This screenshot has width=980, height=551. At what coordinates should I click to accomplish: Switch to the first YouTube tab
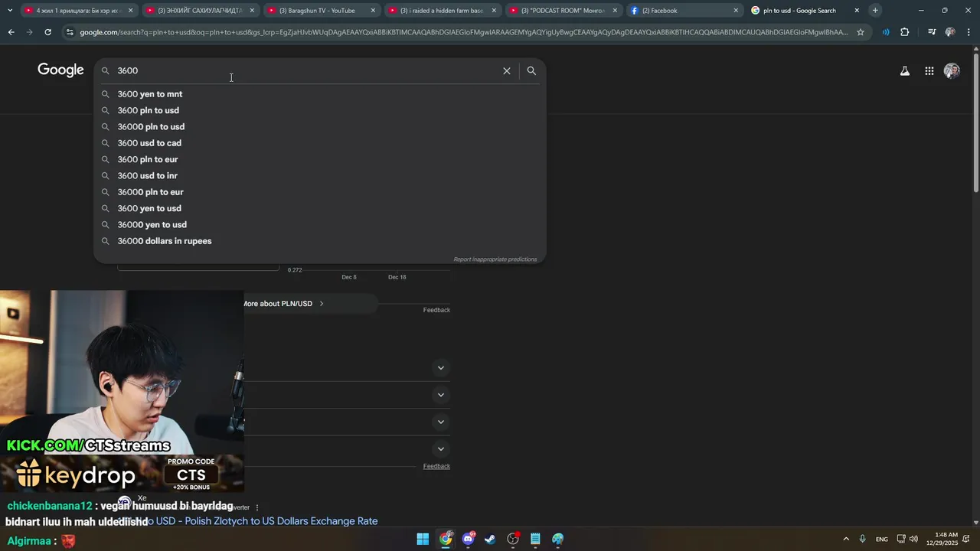click(79, 11)
